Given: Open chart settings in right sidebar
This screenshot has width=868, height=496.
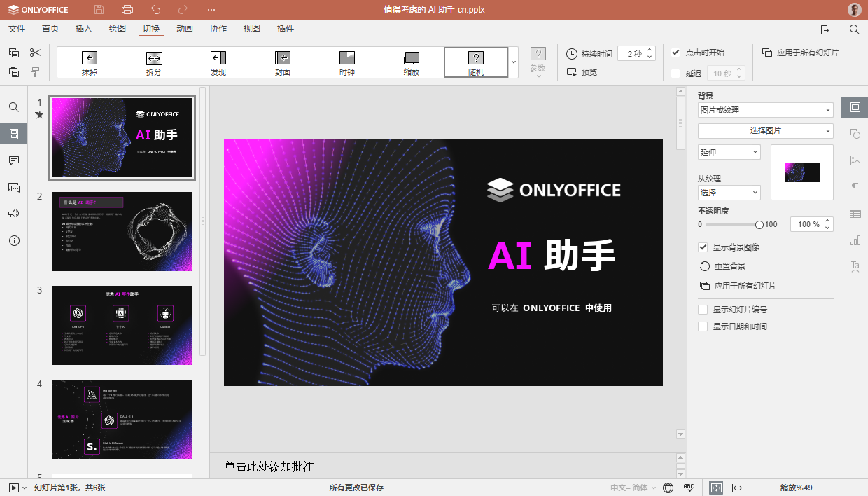Looking at the screenshot, I should pos(855,240).
